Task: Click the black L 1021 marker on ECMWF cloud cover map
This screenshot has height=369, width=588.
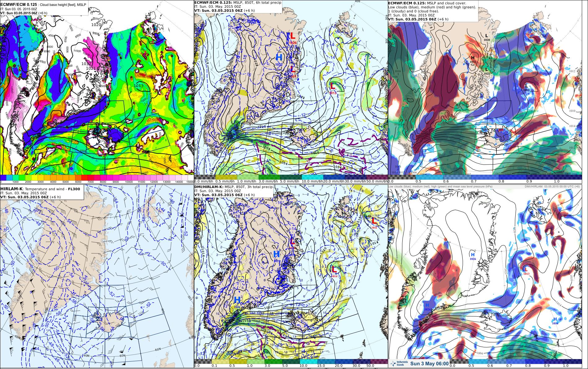Action: tap(486, 71)
